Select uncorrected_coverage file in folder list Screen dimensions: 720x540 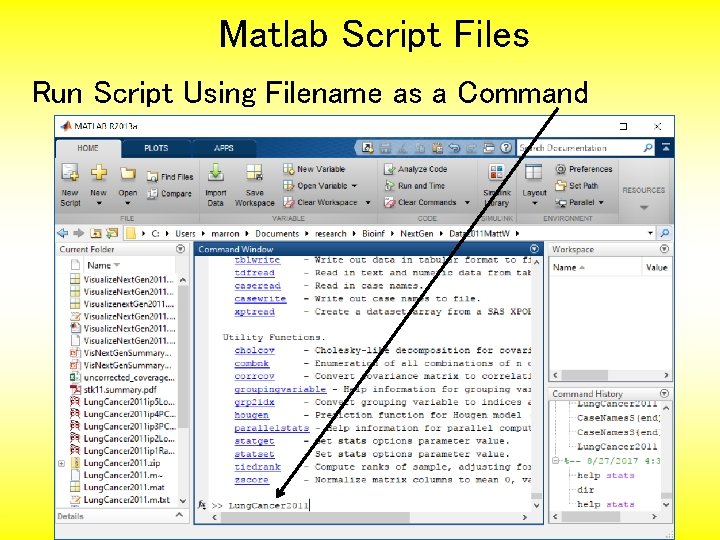(x=129, y=377)
